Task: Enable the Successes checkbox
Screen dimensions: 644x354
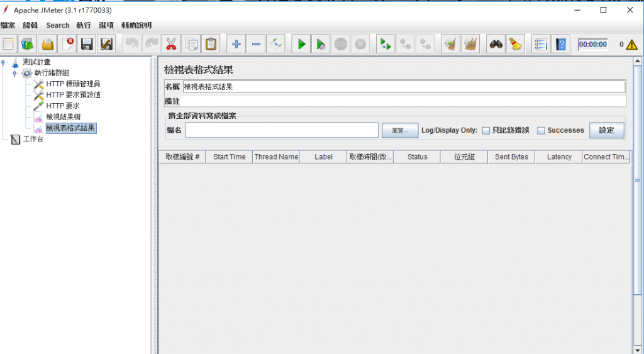Action: pyautogui.click(x=541, y=131)
